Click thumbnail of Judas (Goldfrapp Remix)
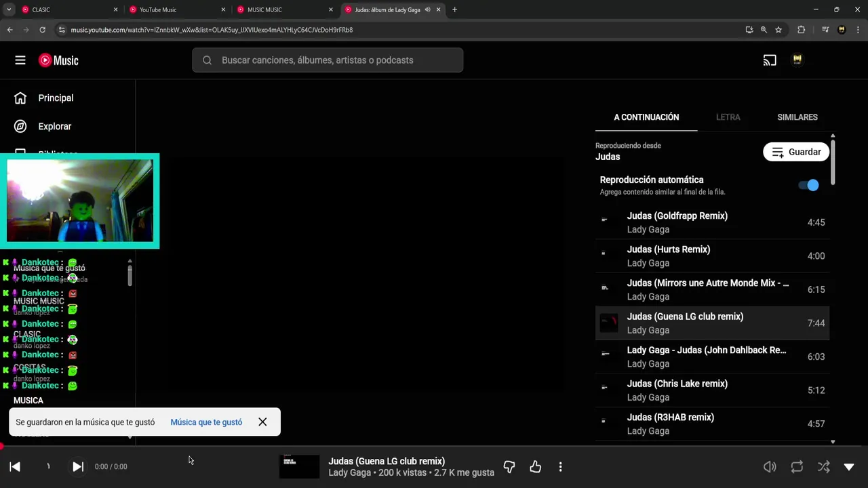Viewport: 868px width, 488px height. pyautogui.click(x=608, y=222)
